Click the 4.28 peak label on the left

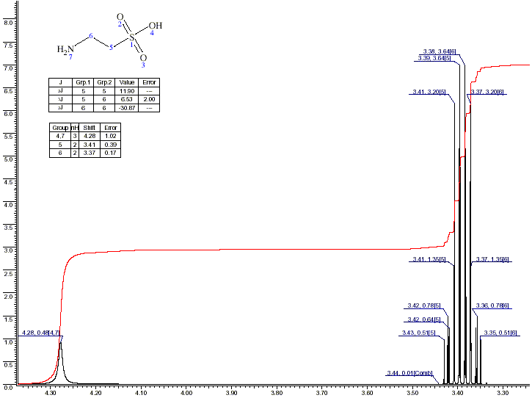(40, 333)
